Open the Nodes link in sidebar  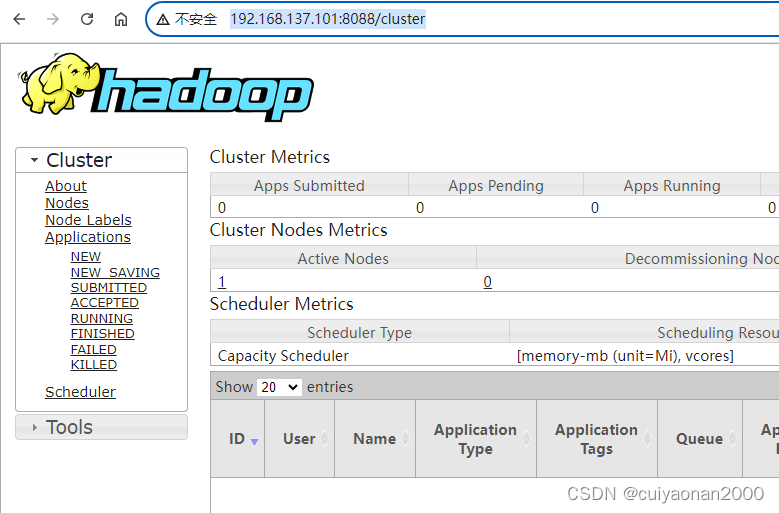(67, 203)
